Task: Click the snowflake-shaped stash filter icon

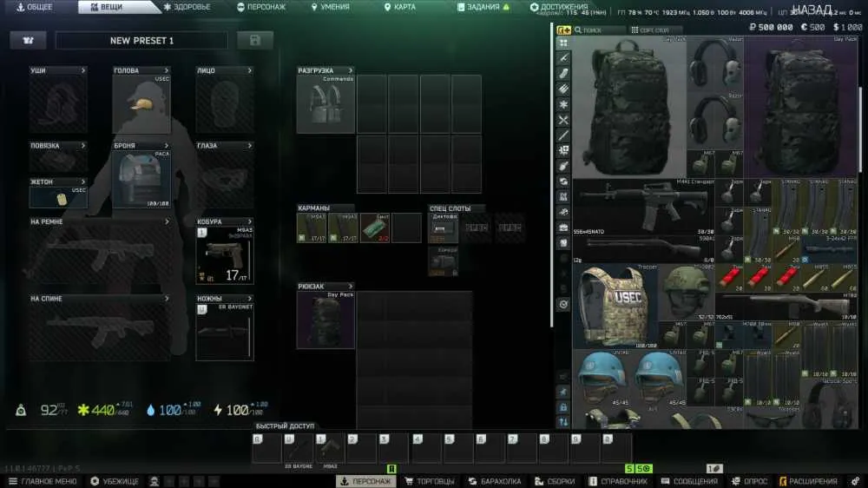Action: [x=563, y=104]
